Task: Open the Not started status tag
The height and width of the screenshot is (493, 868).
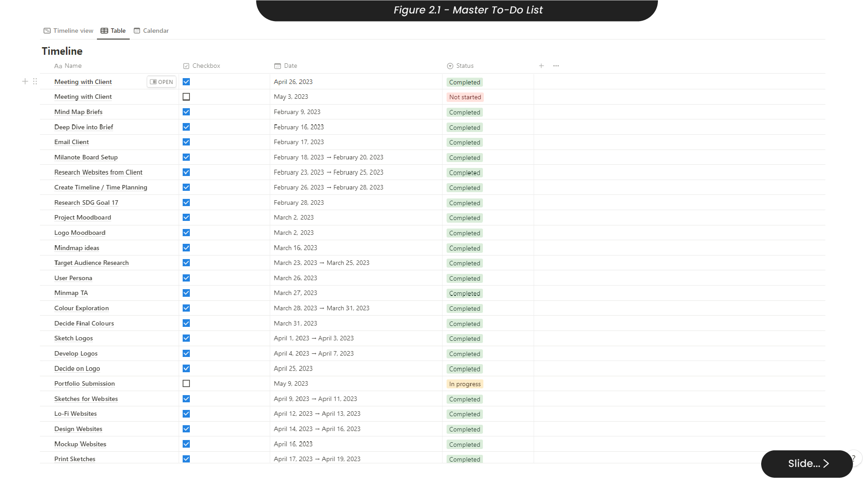Action: tap(465, 97)
